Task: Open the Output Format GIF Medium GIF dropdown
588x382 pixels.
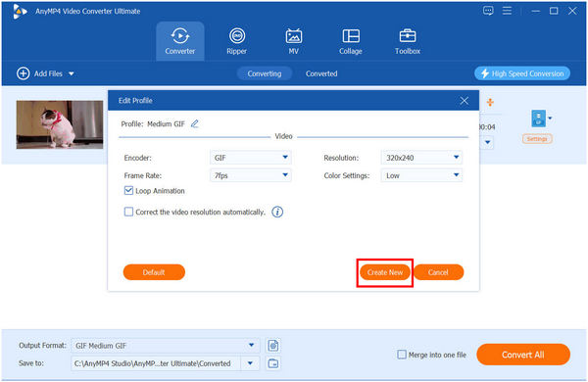Action: 165,346
